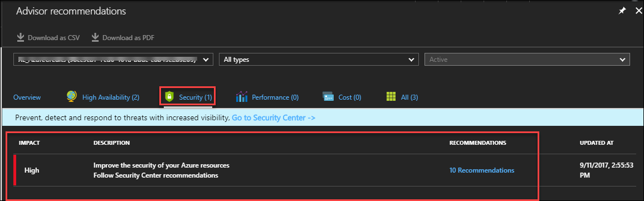Viewport: 644px width, 201px height.
Task: Switch to the Overview tab
Action: pos(27,97)
